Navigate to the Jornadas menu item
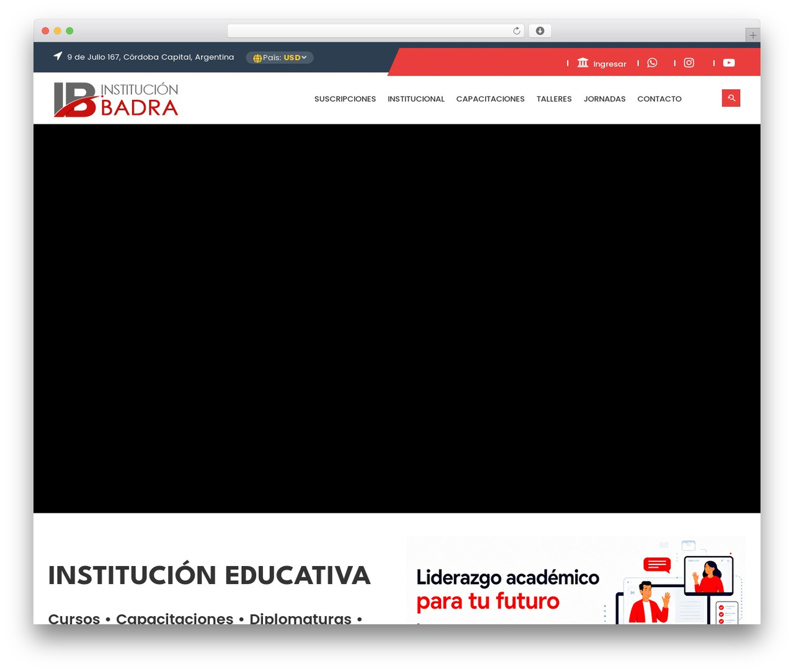The image size is (794, 672). click(x=605, y=99)
